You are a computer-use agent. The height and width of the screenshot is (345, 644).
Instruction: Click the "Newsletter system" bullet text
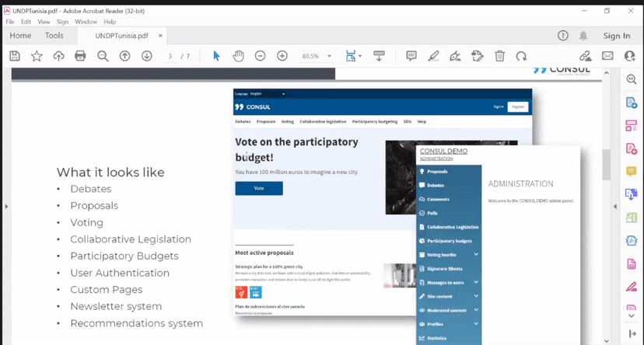tap(116, 306)
